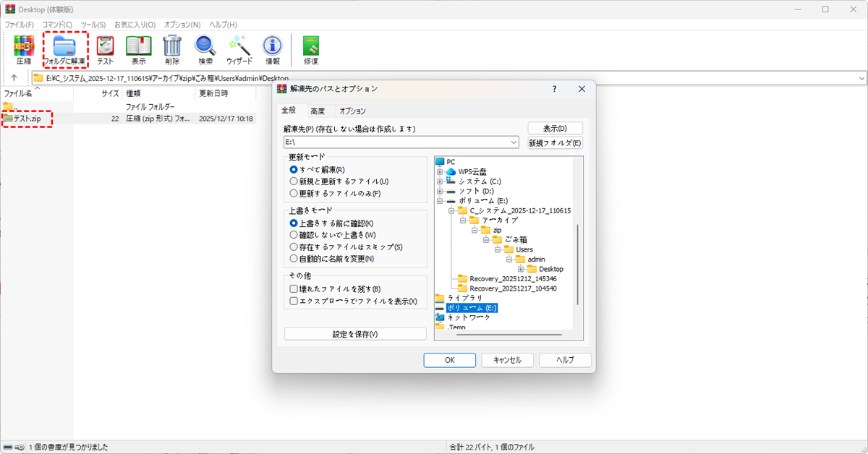Click the 情報 info icon
Viewport: 868px width, 454px height.
click(272, 46)
